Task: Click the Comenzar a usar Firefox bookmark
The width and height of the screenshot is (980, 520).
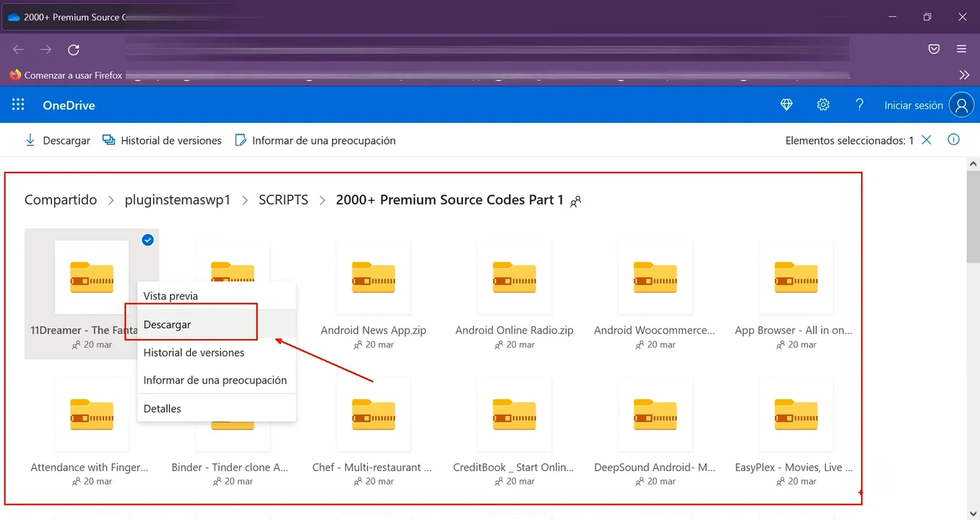Action: [66, 75]
